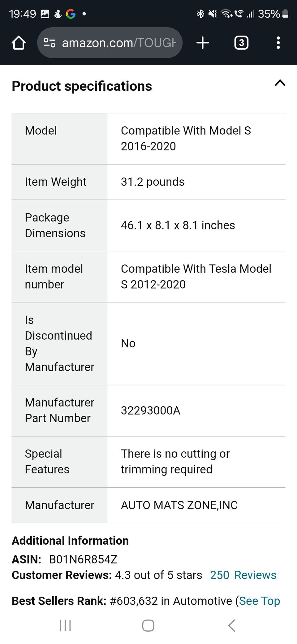Select the Item Weight row

click(148, 182)
